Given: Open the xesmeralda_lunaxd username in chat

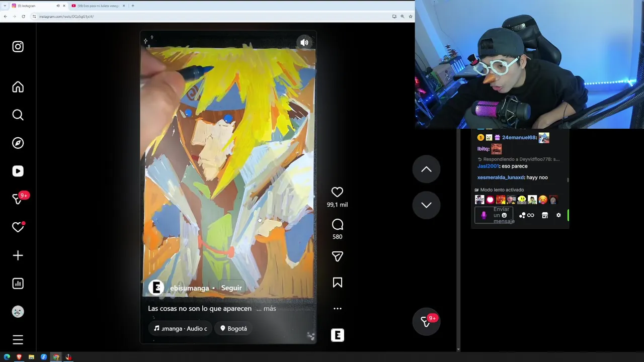Looking at the screenshot, I should click(x=501, y=177).
